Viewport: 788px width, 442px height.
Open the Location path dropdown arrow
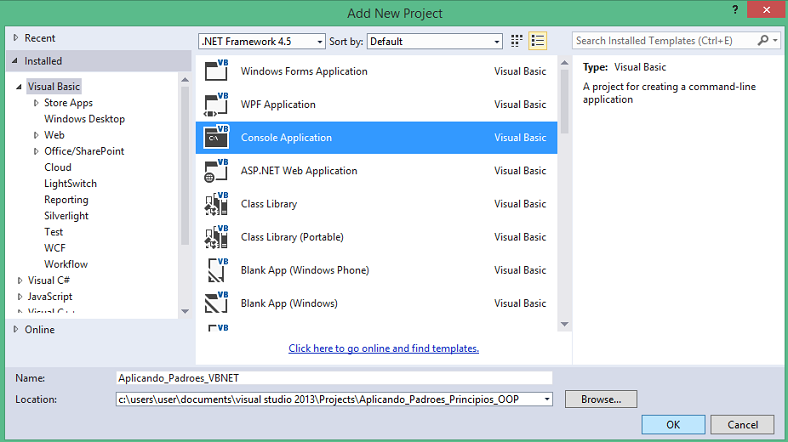click(x=547, y=399)
